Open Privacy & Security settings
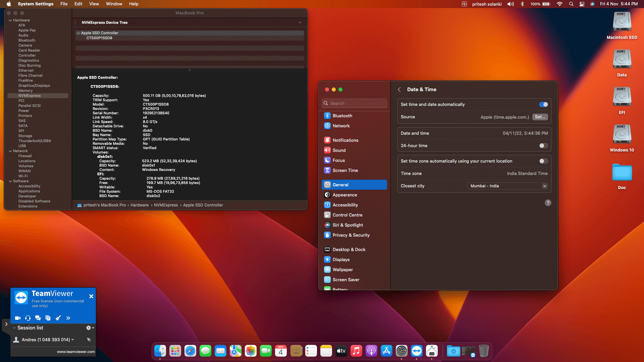This screenshot has width=644, height=362. click(354, 235)
